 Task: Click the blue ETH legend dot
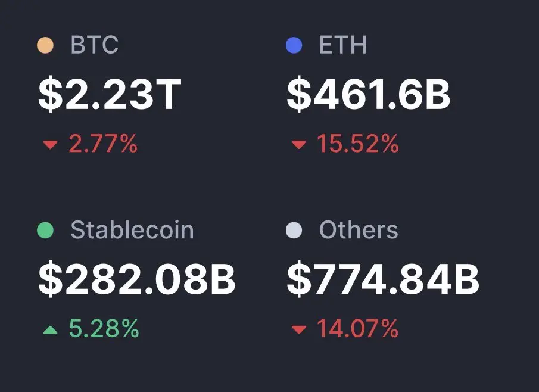[294, 45]
